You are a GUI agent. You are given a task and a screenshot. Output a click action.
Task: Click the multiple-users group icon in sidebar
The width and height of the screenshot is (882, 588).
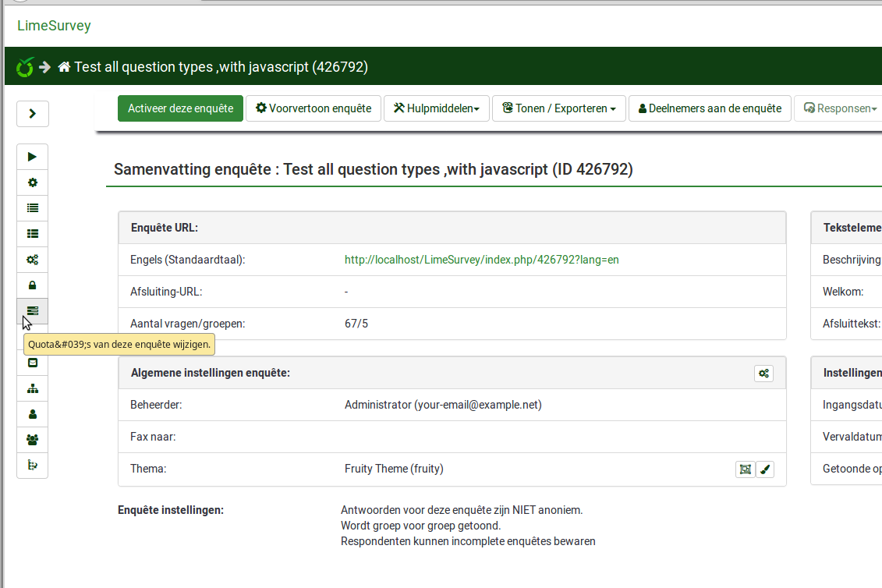pyautogui.click(x=32, y=440)
